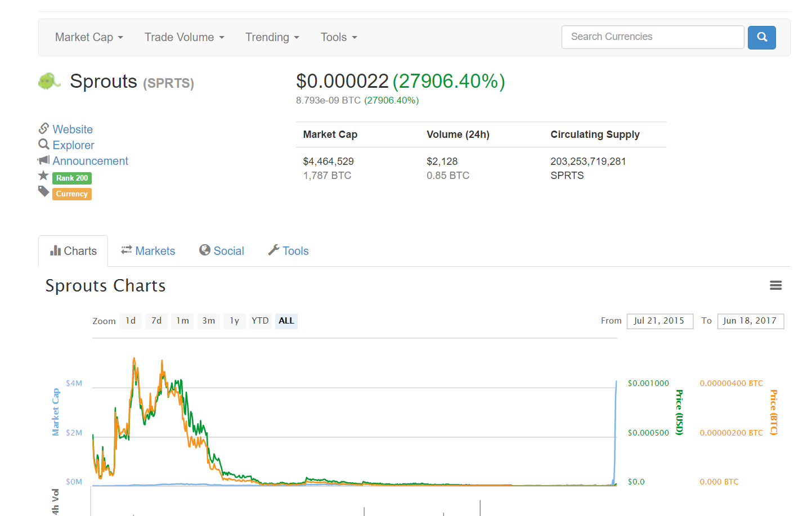This screenshot has height=516, width=812.
Task: Click the chain-link icon next to Website
Action: click(44, 129)
